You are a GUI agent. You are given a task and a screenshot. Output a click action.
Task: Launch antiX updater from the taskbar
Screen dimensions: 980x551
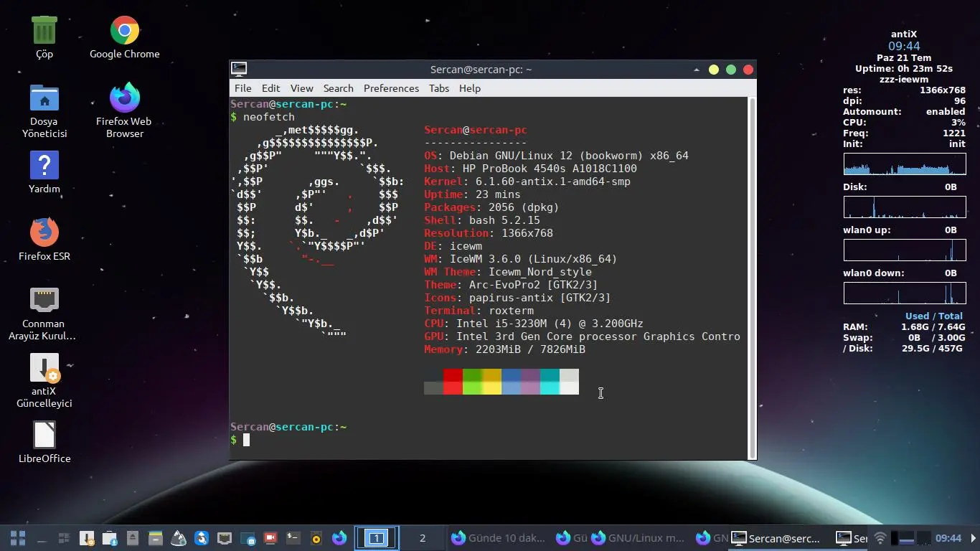click(x=87, y=538)
